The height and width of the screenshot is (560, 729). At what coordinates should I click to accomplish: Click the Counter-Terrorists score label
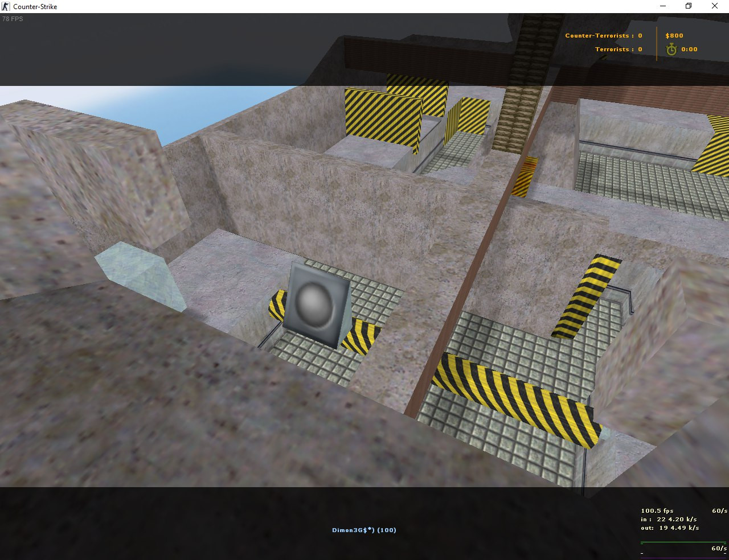[603, 35]
